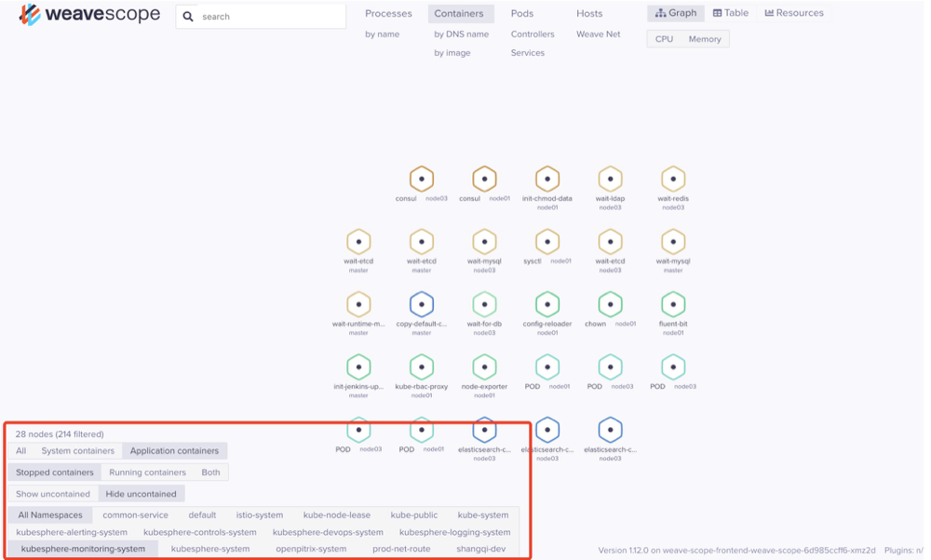Toggle the CPU metric

(665, 39)
